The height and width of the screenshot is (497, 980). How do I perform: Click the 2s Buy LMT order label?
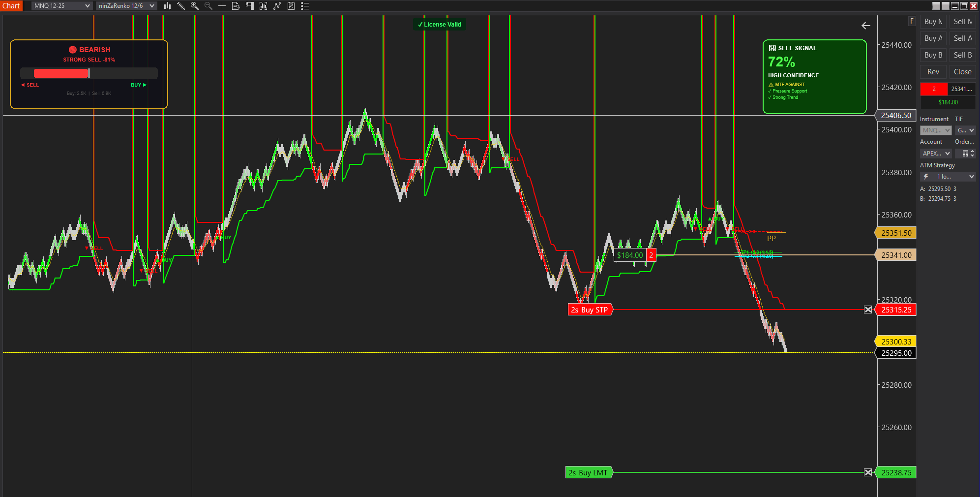click(x=588, y=472)
